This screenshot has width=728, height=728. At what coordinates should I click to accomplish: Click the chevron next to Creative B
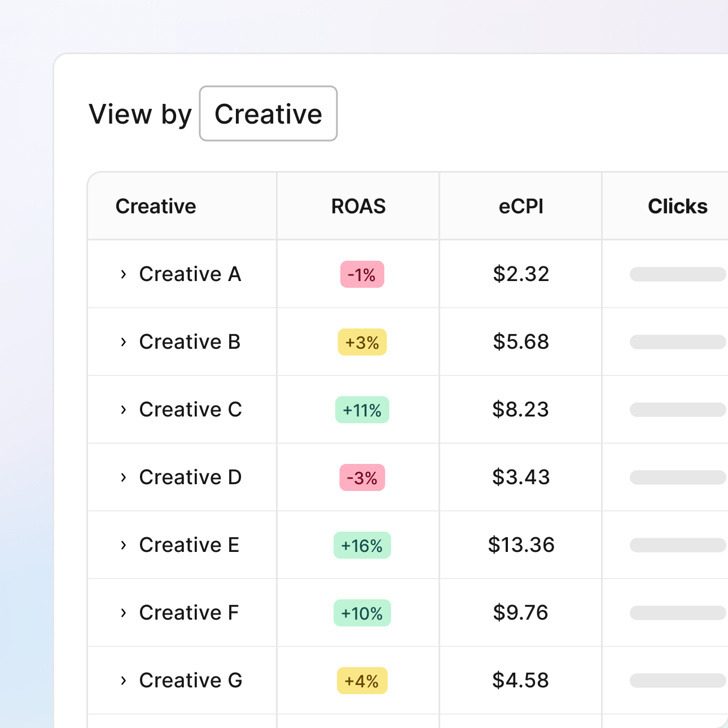[124, 342]
